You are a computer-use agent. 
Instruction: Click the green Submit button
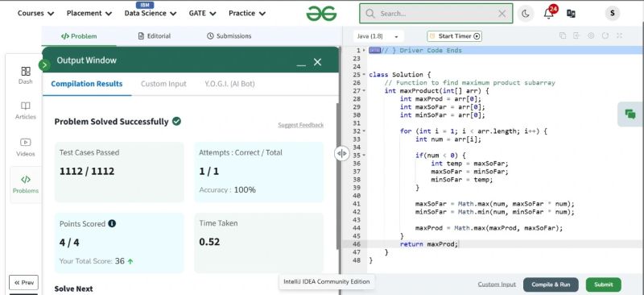point(603,285)
